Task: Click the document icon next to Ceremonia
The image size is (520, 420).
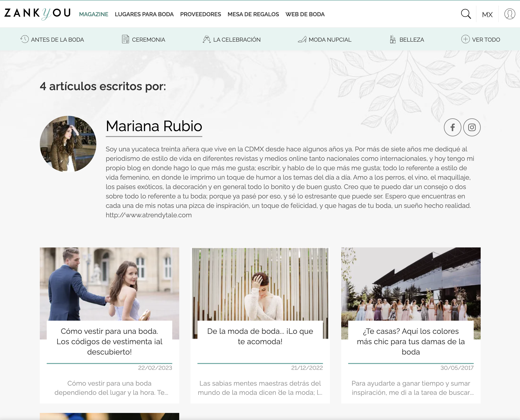Action: (125, 39)
